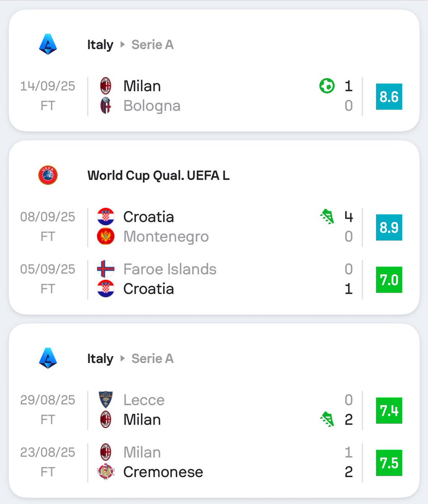This screenshot has height=504, width=428.
Task: Click the Montenegro flag icon
Action: coord(105,237)
